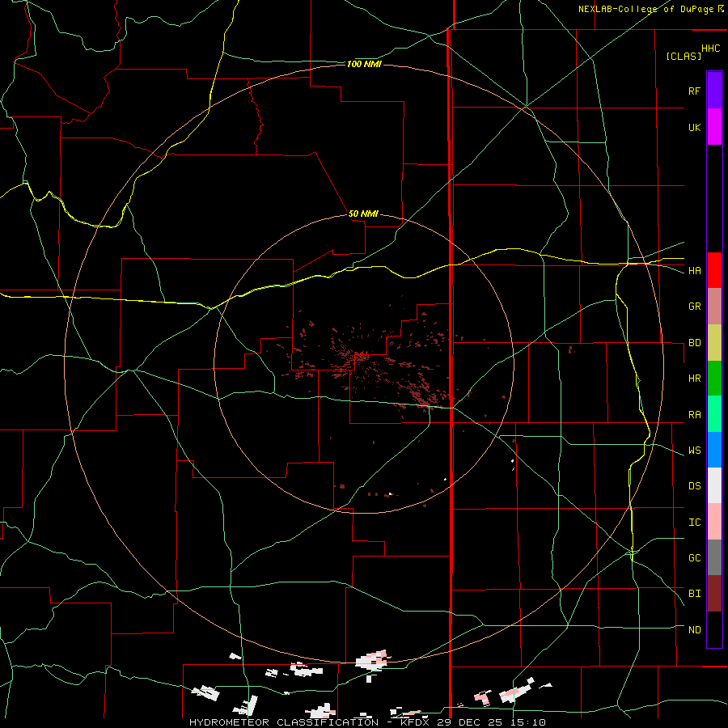This screenshot has height=728, width=728.
Task: Click the NEXLAB-College of DuPage credit
Action: [645, 9]
